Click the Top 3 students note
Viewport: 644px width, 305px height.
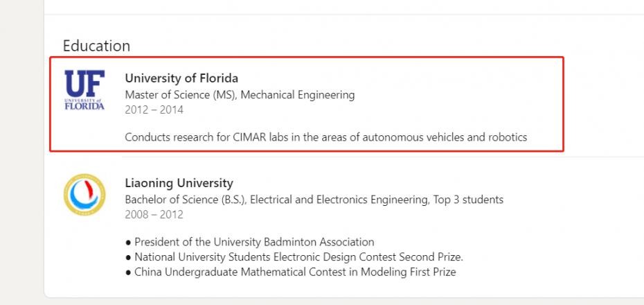tap(468, 200)
